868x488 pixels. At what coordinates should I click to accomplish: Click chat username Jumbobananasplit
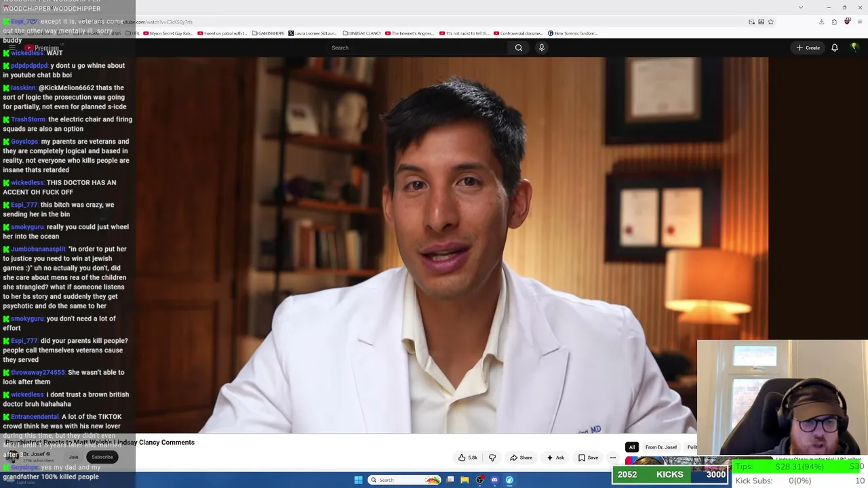click(x=38, y=249)
